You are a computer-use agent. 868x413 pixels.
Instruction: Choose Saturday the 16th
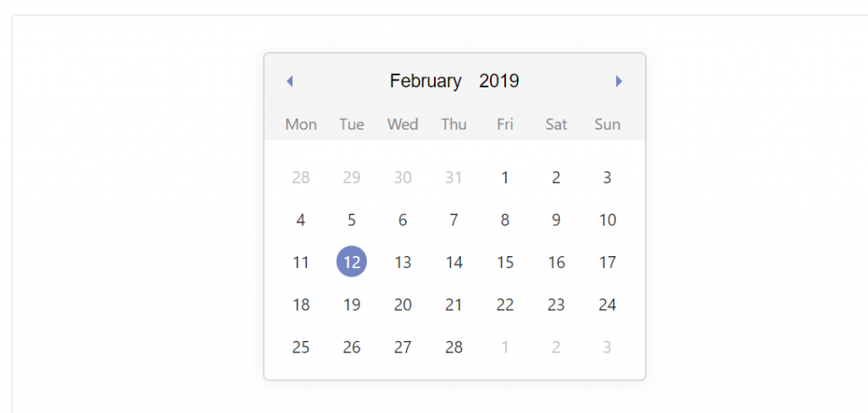point(556,262)
